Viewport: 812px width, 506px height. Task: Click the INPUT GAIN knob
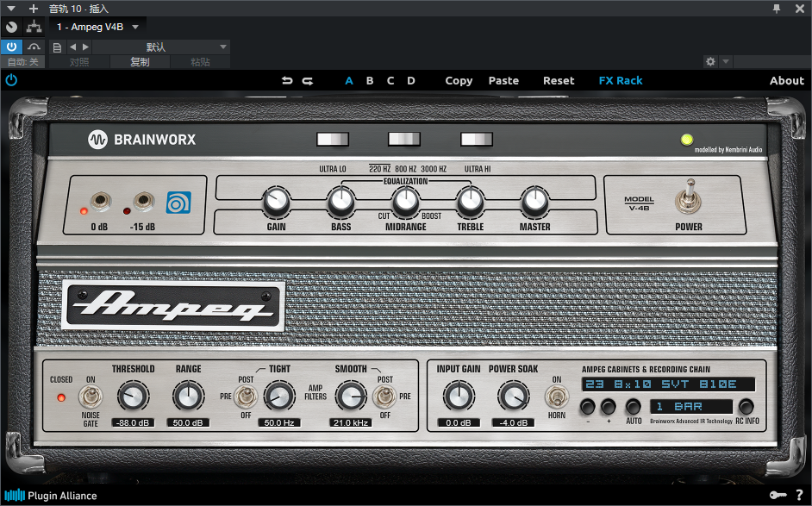(x=459, y=397)
